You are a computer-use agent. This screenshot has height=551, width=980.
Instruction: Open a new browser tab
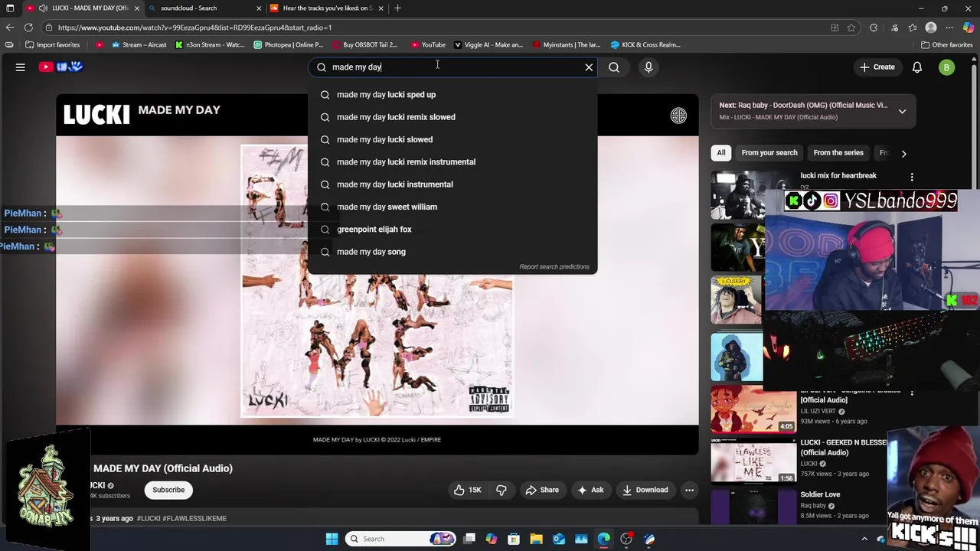tap(397, 8)
